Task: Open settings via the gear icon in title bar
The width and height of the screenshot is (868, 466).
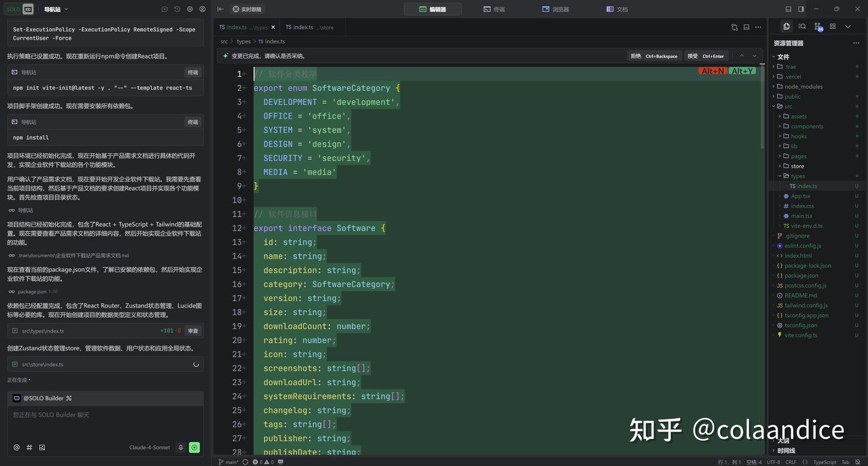Action: 190,9
